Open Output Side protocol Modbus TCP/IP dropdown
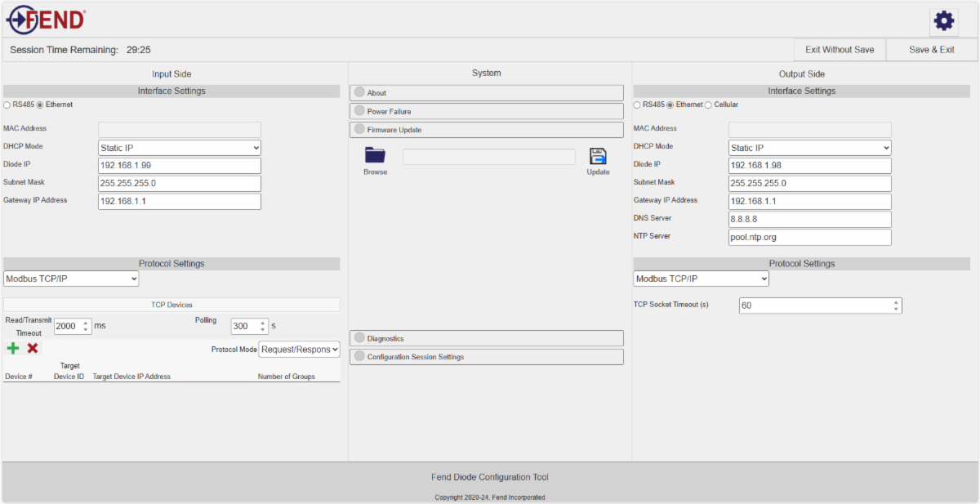Viewport: 980px width, 504px height. tap(701, 279)
